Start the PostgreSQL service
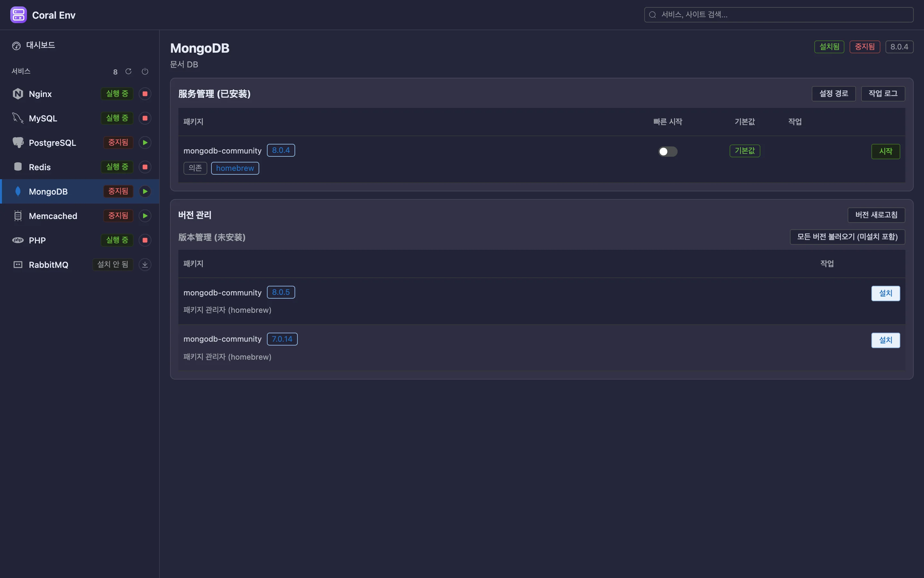The image size is (924, 578). point(145,143)
